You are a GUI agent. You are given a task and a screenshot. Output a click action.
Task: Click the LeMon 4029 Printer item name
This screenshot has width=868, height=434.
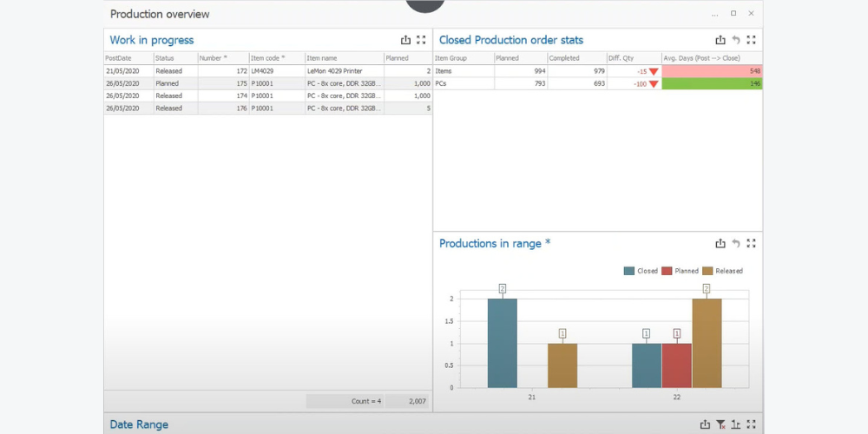tap(345, 71)
